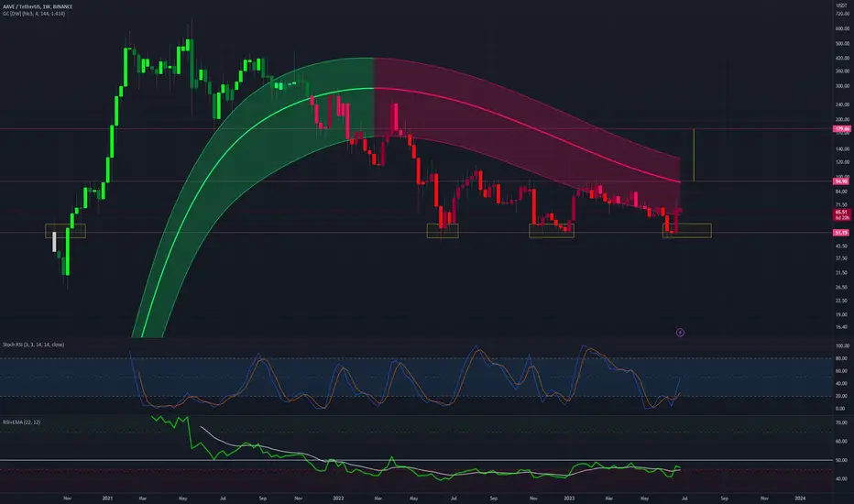The height and width of the screenshot is (504, 854).
Task: Select the leftmost yellow rectangle near Nov
Action: pyautogui.click(x=65, y=231)
